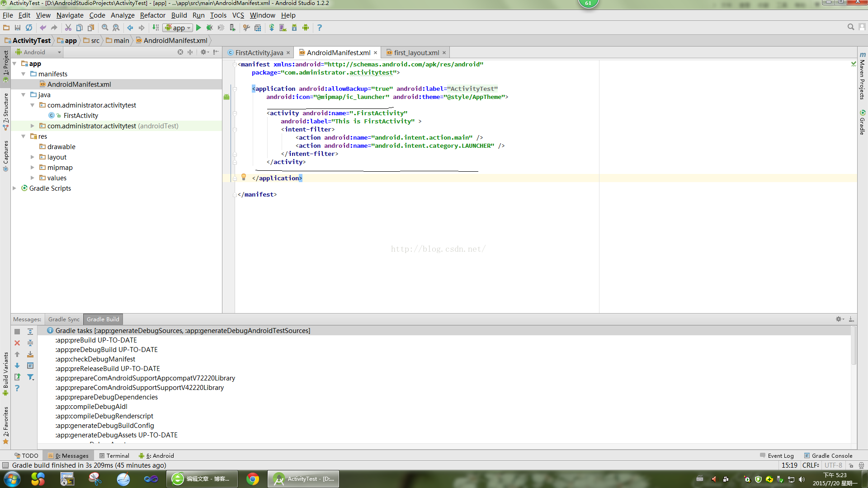This screenshot has width=868, height=488.
Task: Click the lightbulb intention icon in editor
Action: [x=244, y=177]
